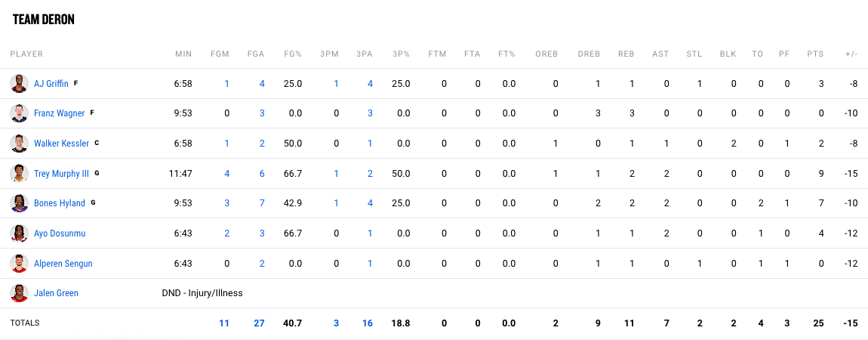Click the team totals 3PA value
This screenshot has width=868, height=340.
pyautogui.click(x=369, y=323)
